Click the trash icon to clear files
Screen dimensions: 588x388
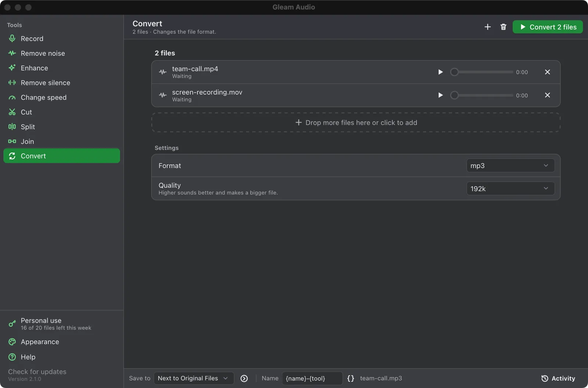(x=503, y=27)
